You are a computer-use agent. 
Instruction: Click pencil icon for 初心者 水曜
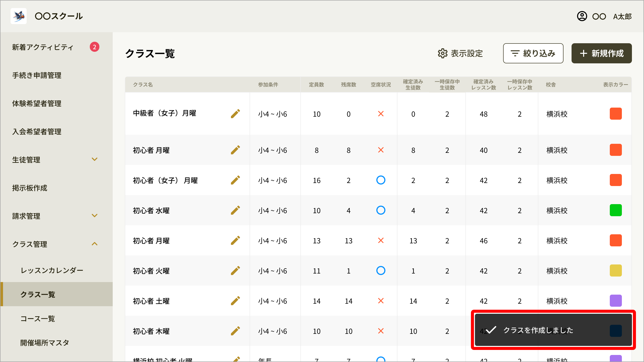point(235,210)
